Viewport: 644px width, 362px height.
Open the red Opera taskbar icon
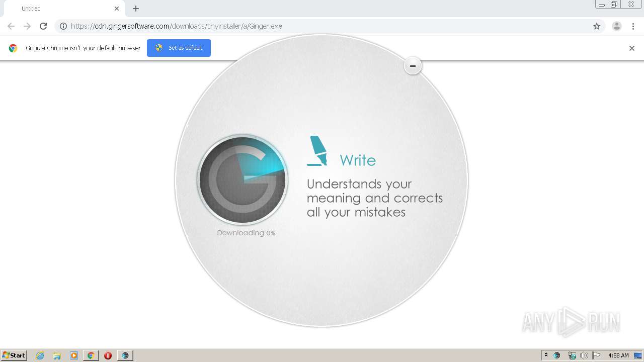click(x=108, y=355)
